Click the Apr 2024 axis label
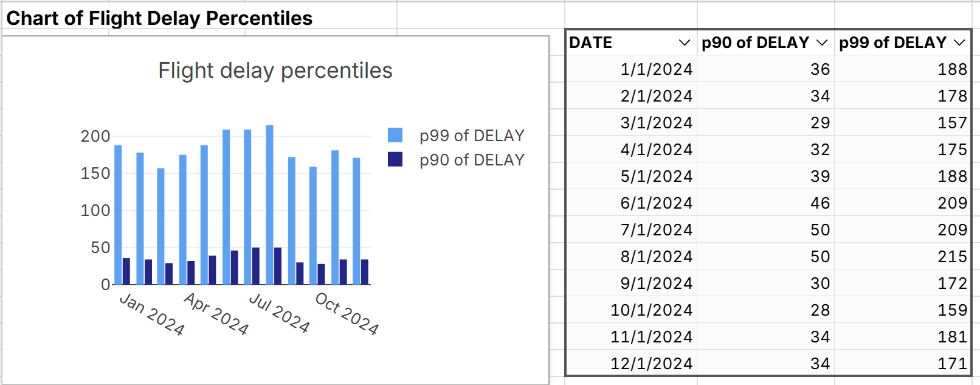 pyautogui.click(x=215, y=314)
